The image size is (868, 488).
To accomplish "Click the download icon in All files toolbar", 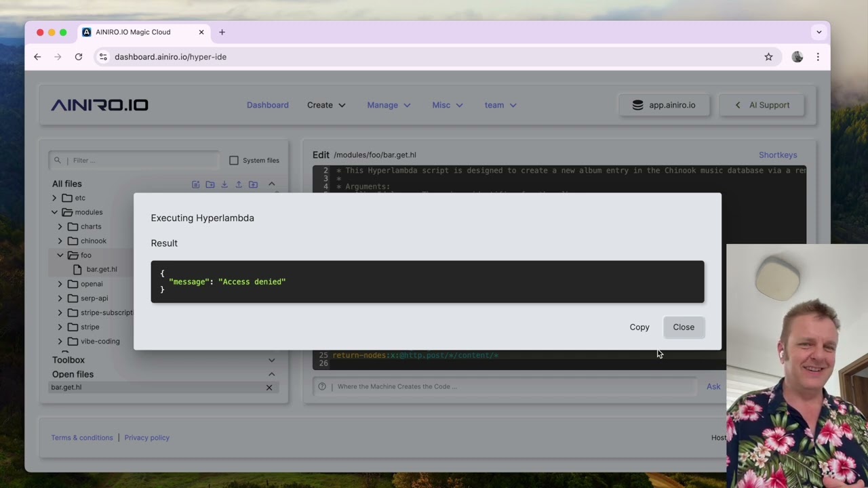I will click(x=224, y=184).
